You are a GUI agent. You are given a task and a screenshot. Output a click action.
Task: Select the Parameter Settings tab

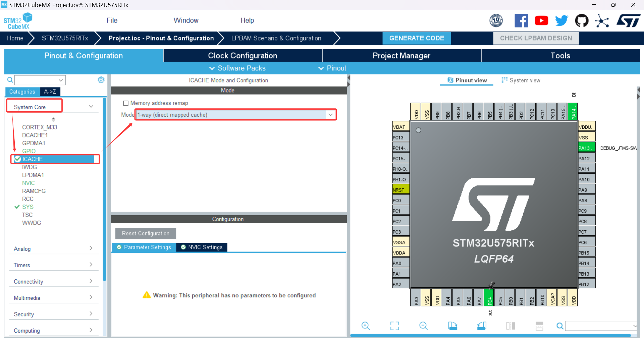[144, 247]
